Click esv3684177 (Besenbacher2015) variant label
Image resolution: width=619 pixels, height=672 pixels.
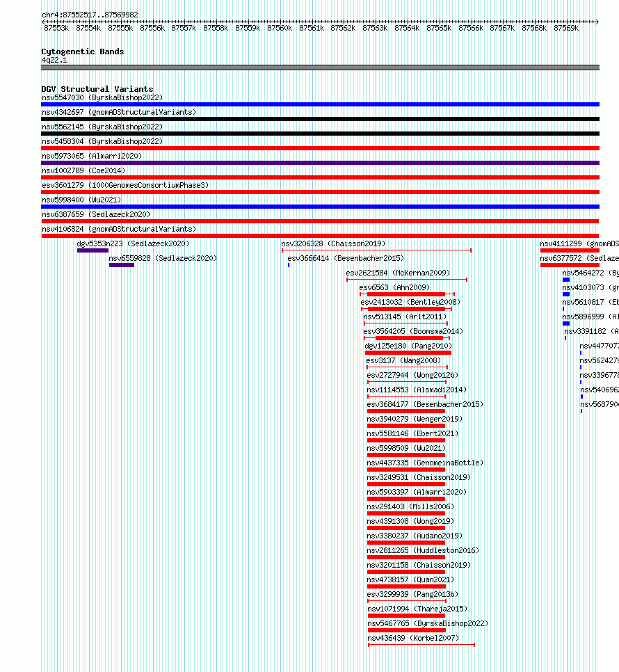pyautogui.click(x=425, y=404)
